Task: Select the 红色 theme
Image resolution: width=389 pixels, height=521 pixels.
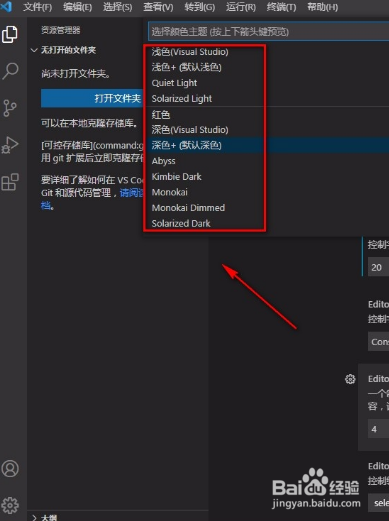Action: (x=161, y=114)
